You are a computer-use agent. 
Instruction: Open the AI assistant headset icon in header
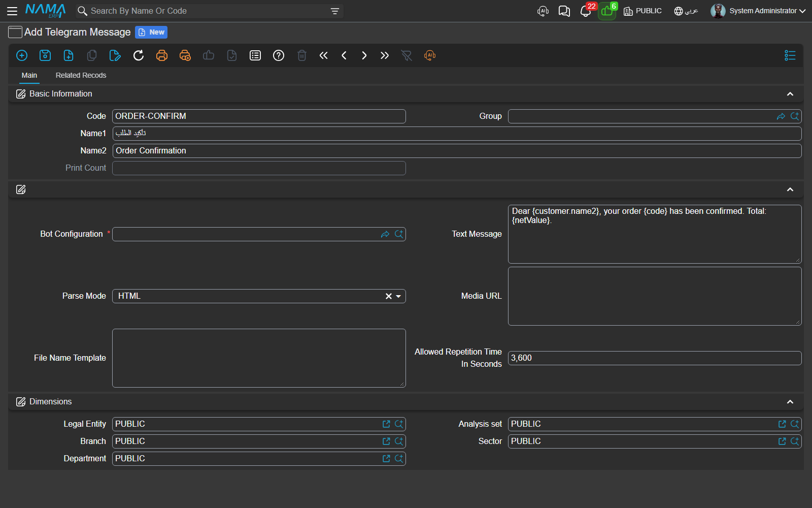click(x=543, y=11)
